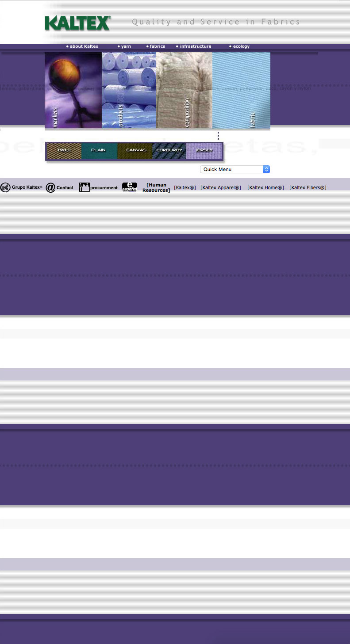The width and height of the screenshot is (350, 644).
Task: Click the Grupo Kaltex emblem icon
Action: point(5,187)
